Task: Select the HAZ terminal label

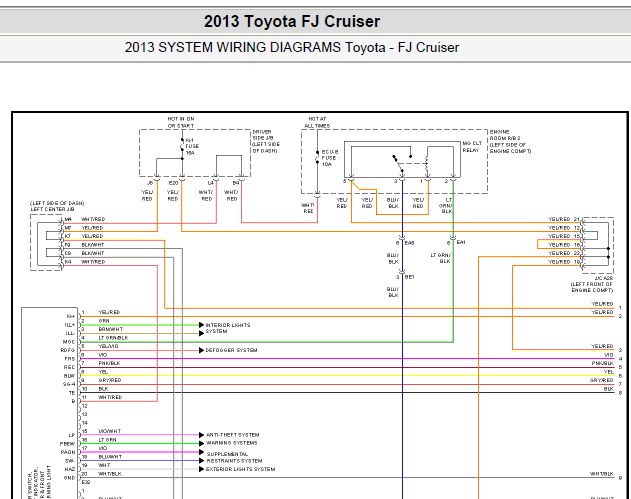Action: pos(70,469)
